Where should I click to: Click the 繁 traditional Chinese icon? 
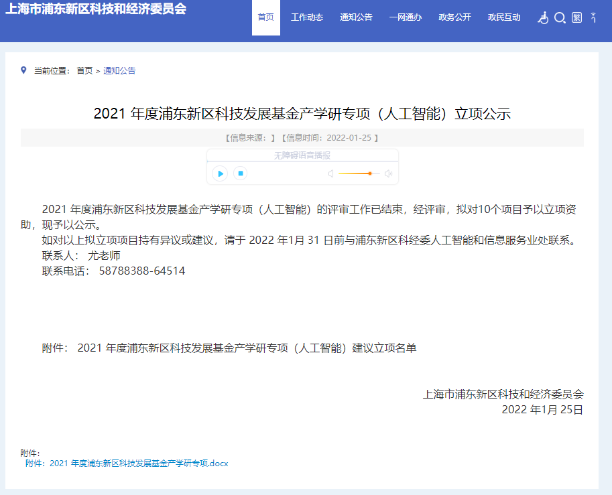(x=577, y=18)
